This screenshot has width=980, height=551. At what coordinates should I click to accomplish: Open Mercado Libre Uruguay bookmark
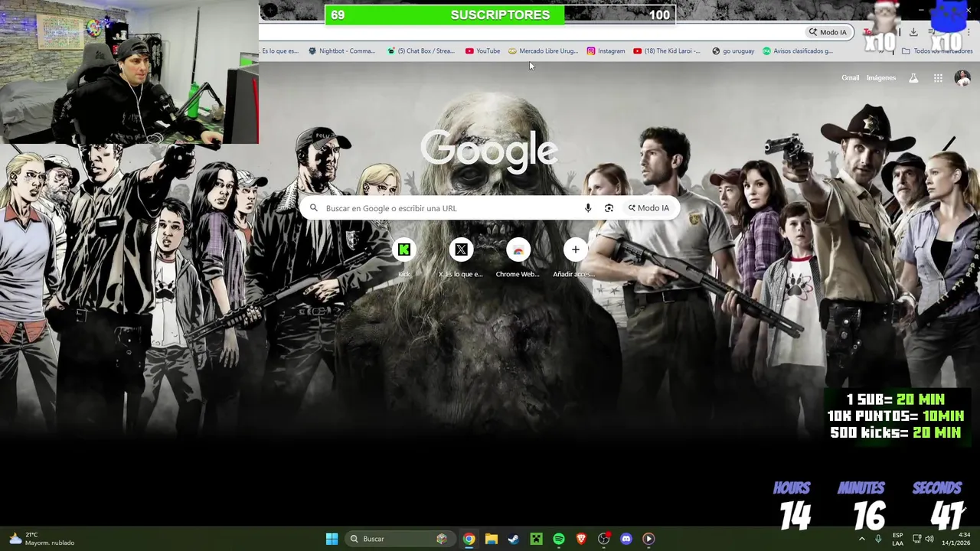coord(544,51)
